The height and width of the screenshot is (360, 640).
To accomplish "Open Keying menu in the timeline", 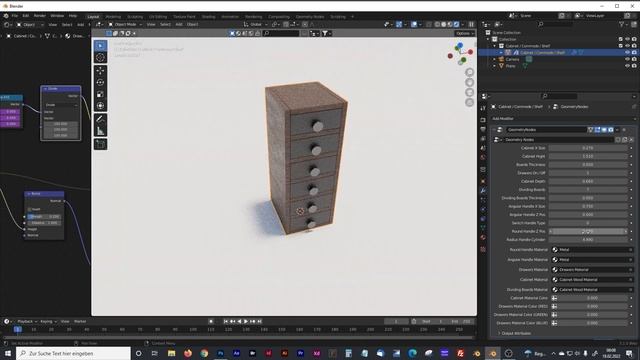I will coord(48,322).
